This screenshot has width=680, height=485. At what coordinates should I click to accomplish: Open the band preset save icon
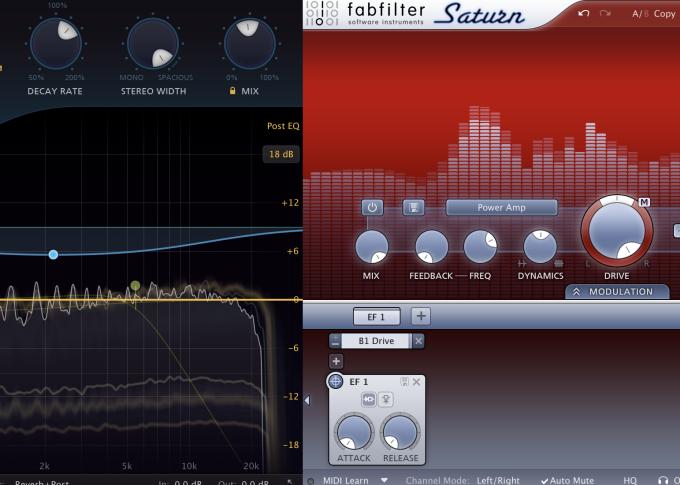pyautogui.click(x=413, y=207)
